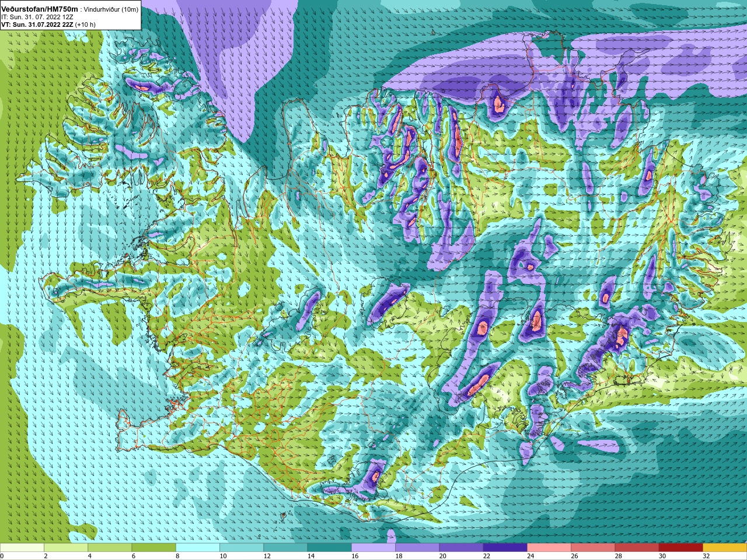Click the lavender 16–18 legend swatch
Screen dimensions: 747x560
tap(373, 547)
